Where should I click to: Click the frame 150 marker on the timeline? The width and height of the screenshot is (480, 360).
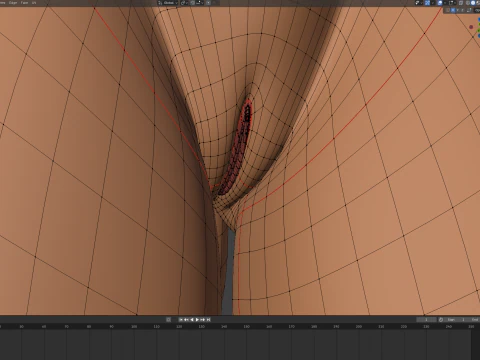(x=246, y=327)
